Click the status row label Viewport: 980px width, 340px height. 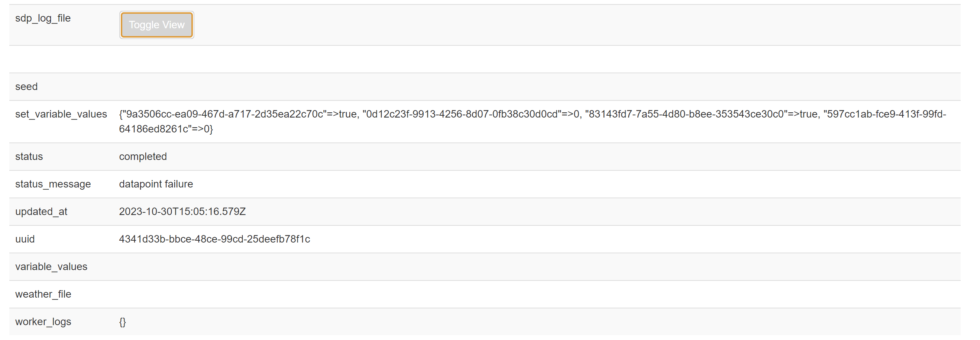[29, 156]
